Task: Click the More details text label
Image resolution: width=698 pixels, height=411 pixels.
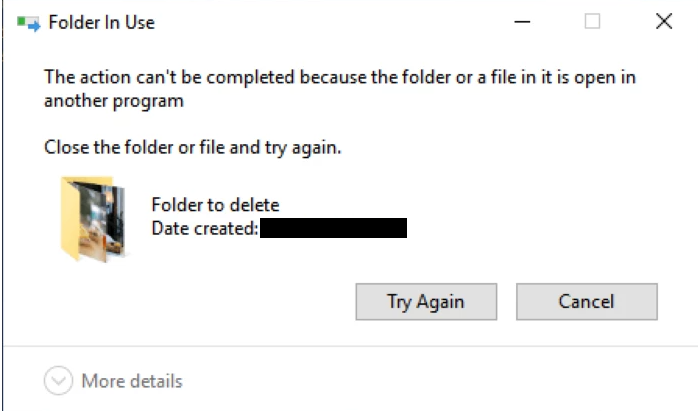Action: [131, 381]
